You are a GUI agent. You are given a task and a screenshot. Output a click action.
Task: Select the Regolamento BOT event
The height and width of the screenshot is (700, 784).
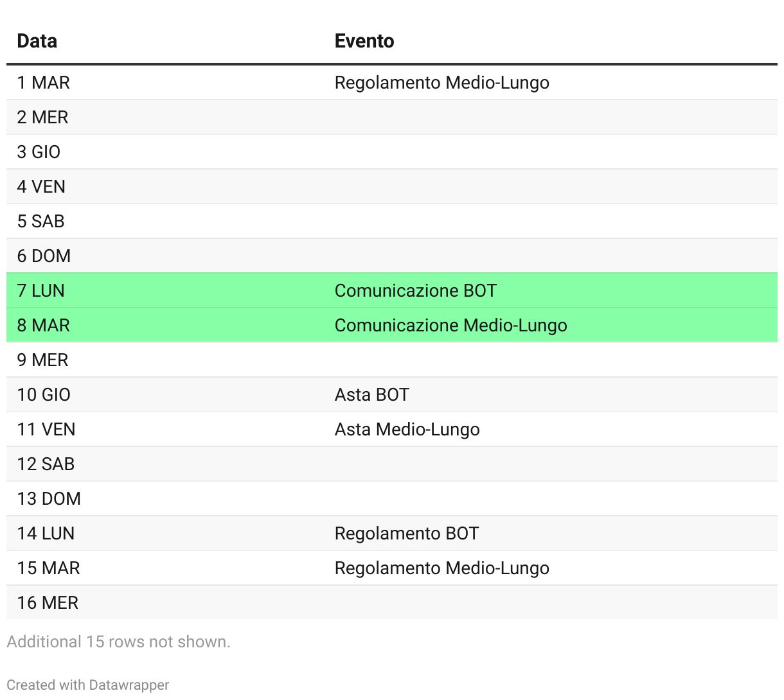(406, 534)
